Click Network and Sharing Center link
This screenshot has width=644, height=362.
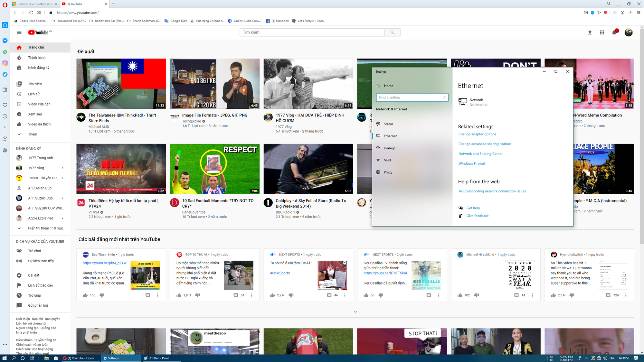(480, 154)
